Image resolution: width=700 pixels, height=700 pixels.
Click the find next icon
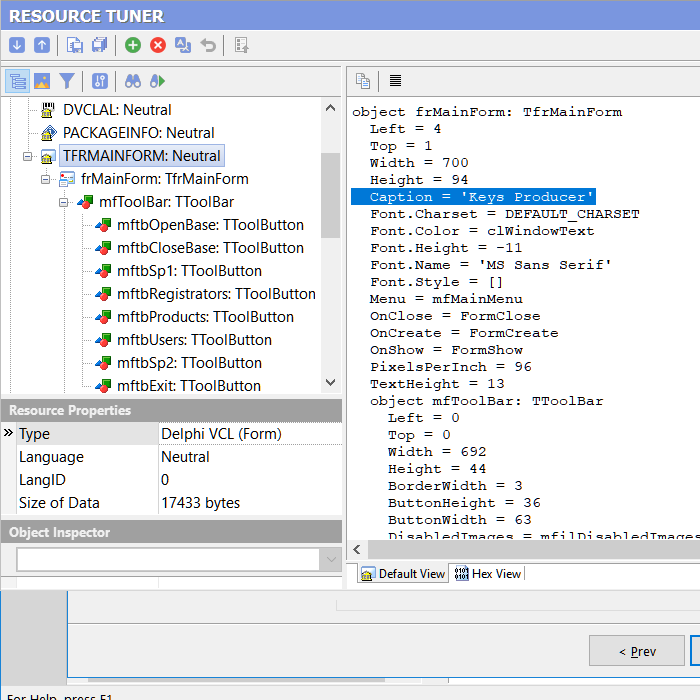click(158, 81)
